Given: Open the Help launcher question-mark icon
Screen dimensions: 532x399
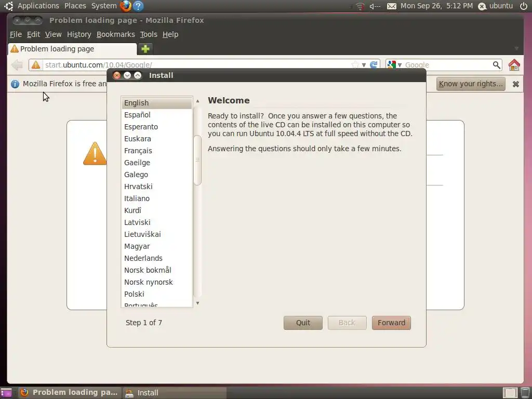Looking at the screenshot, I should [138, 6].
